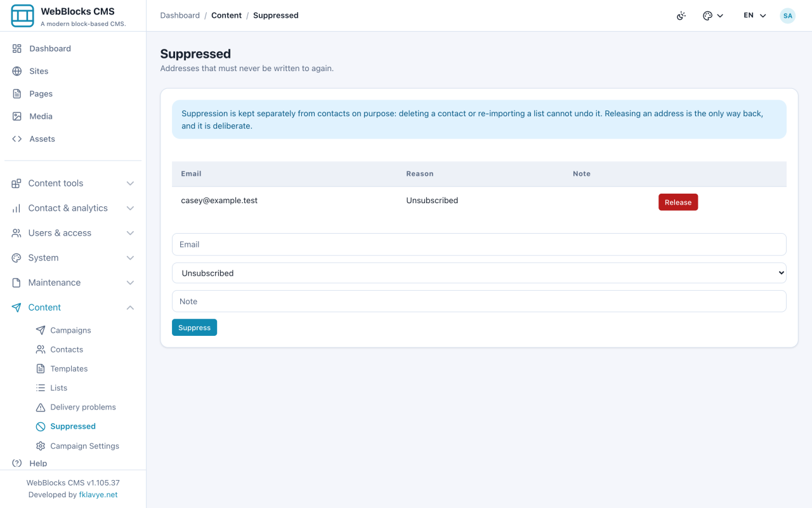
Task: Expand the Maintenance section
Action: (x=73, y=283)
